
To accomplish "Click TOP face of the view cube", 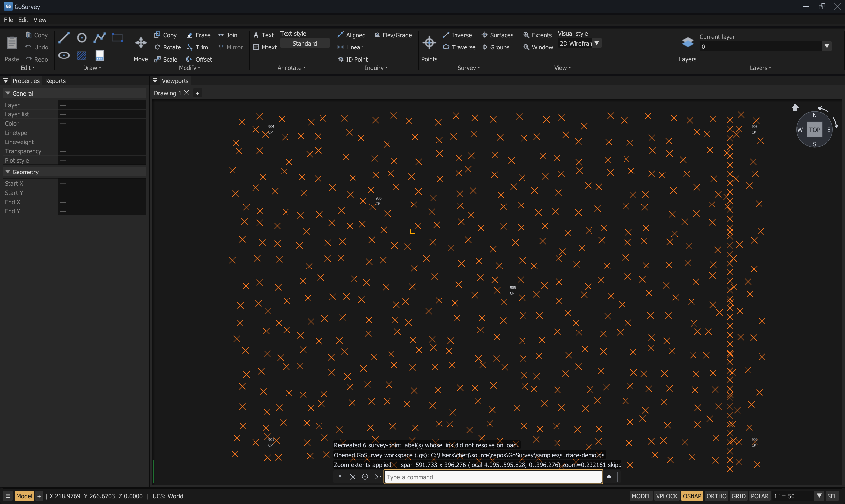I will [814, 130].
